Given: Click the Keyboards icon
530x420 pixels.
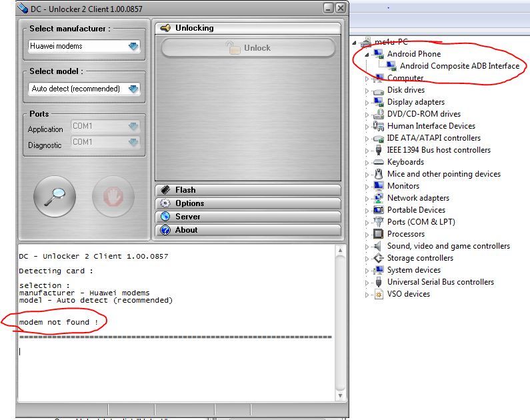Looking at the screenshot, I should coord(379,162).
